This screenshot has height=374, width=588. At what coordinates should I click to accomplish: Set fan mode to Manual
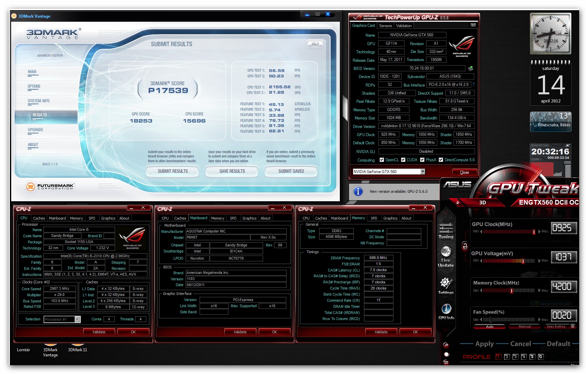coord(525,326)
